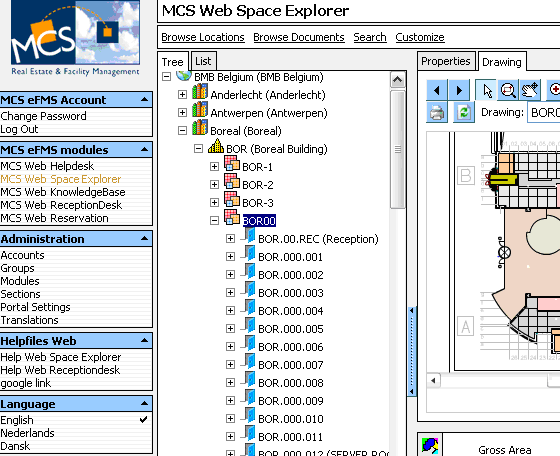
Task: Open the Drawing tab
Action: (x=502, y=62)
